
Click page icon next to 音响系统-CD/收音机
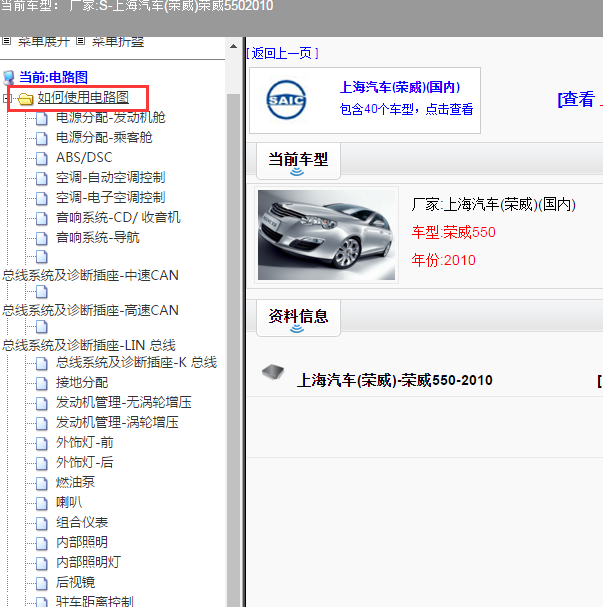tap(42, 218)
